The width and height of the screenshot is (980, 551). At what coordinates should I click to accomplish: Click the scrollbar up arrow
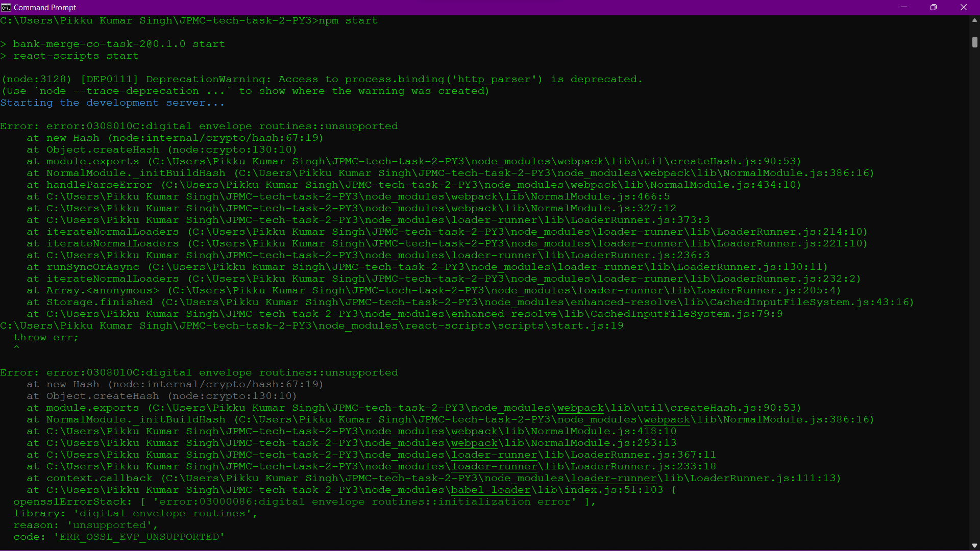point(974,20)
